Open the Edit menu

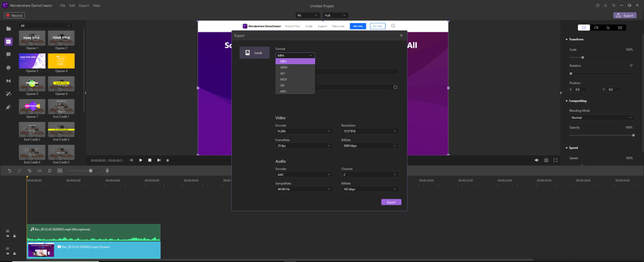[72, 6]
